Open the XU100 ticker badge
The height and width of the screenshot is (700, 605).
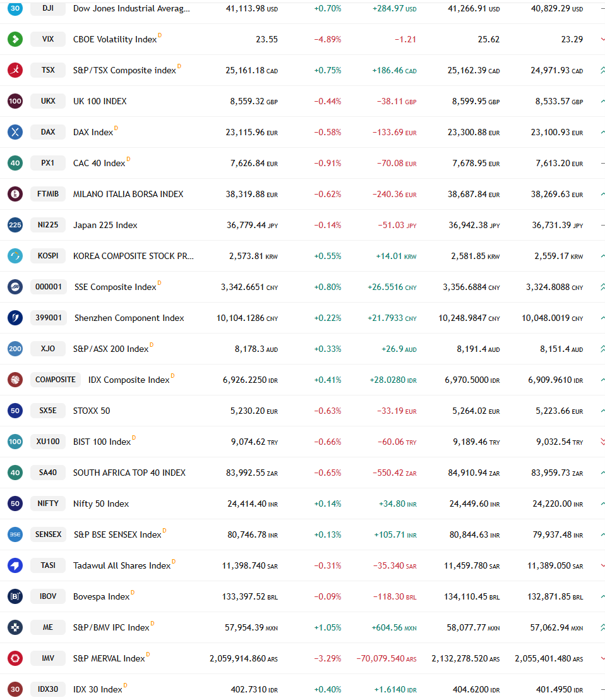48,442
